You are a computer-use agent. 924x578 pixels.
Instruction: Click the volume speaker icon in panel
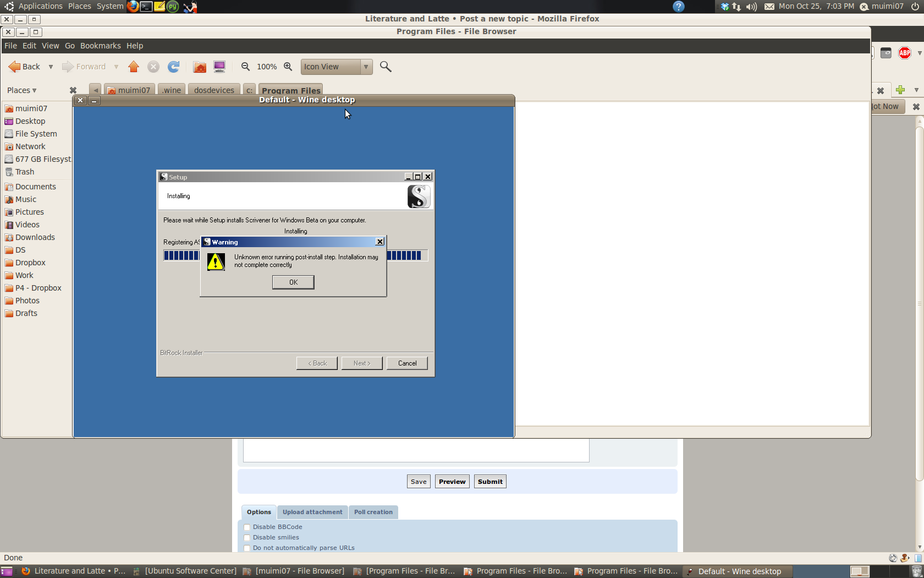coord(751,7)
